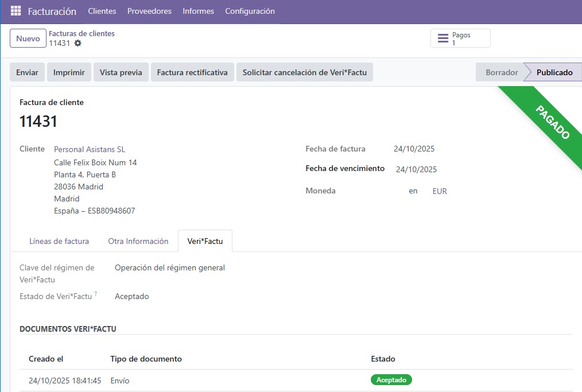Image resolution: width=582 pixels, height=392 pixels.
Task: Click Solicitar cancelación de Veri*Factu
Action: (304, 72)
